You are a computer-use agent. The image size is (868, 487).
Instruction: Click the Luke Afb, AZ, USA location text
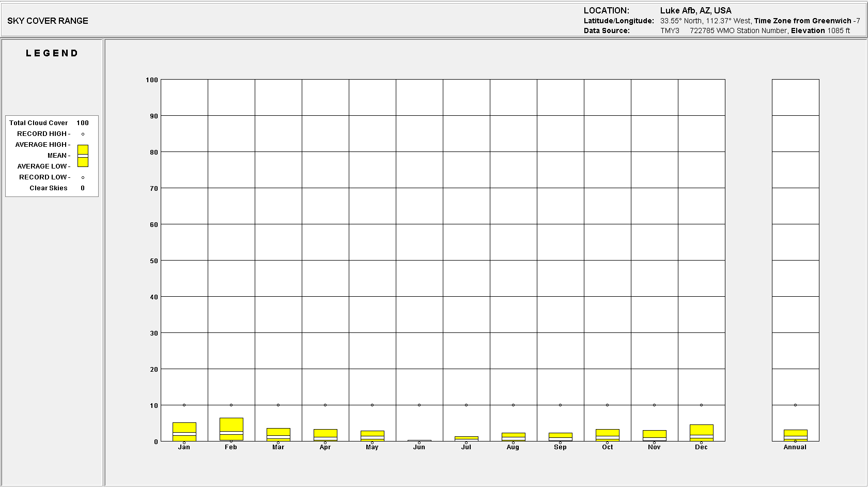point(695,10)
